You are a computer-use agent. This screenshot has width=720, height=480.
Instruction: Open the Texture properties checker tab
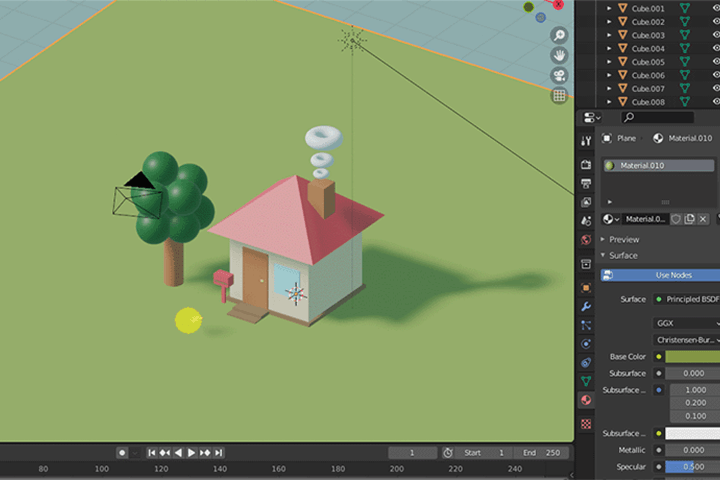coord(586,424)
